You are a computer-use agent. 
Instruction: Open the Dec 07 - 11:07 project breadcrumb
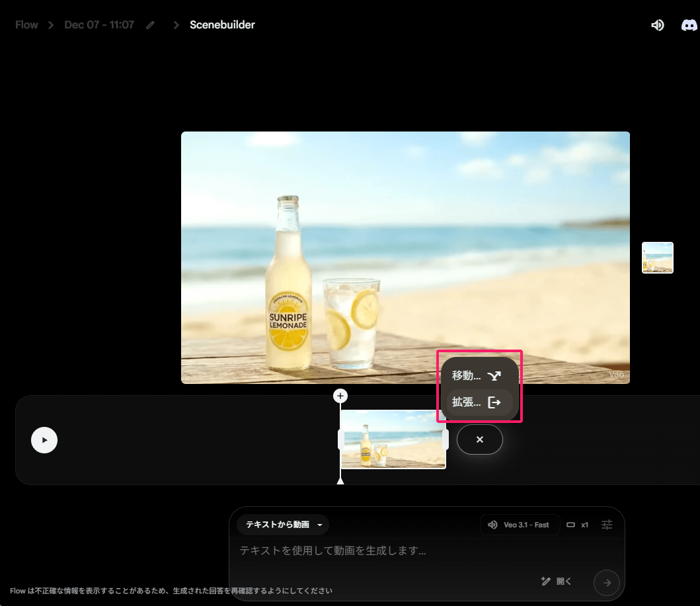pyautogui.click(x=99, y=25)
